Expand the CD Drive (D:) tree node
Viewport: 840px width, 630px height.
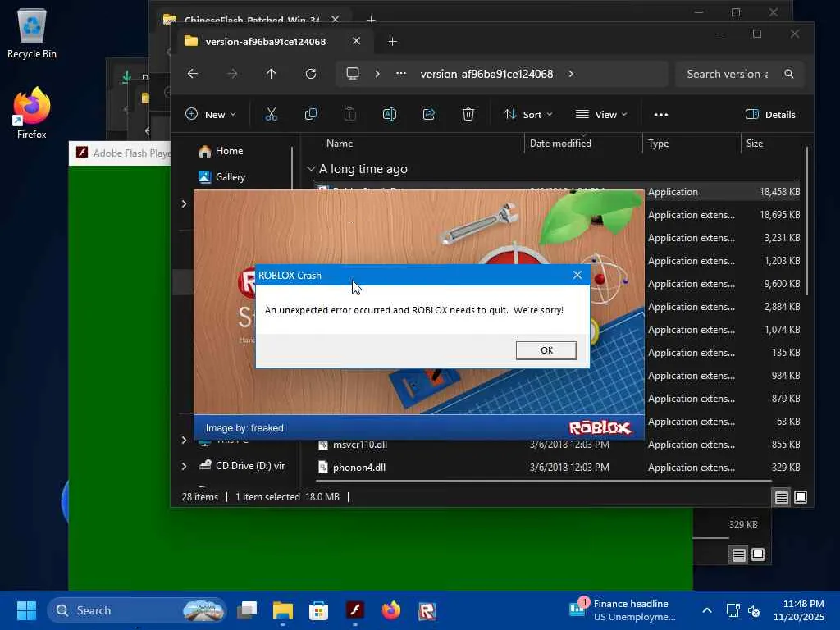[184, 466]
